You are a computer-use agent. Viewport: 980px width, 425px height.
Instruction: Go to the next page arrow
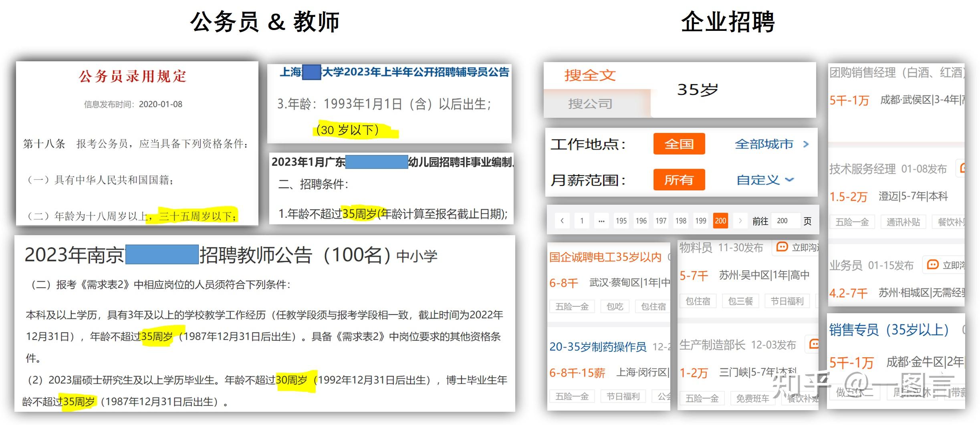740,221
